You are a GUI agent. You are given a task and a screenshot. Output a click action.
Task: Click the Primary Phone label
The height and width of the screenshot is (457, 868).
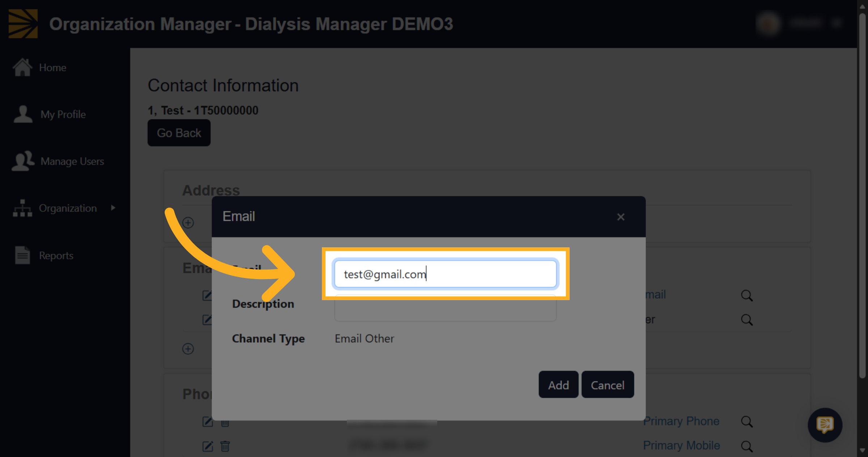tap(681, 421)
